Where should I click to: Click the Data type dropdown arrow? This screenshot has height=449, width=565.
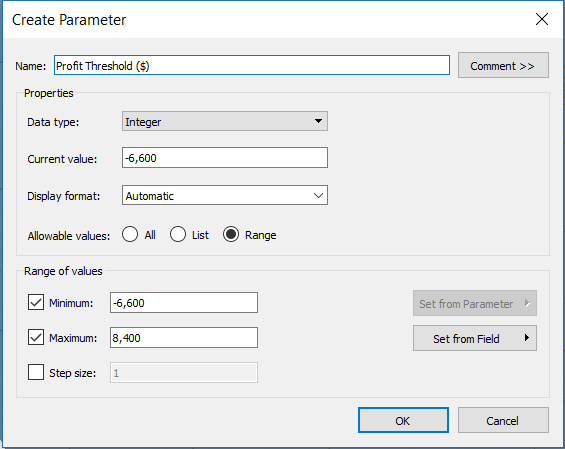coord(318,121)
